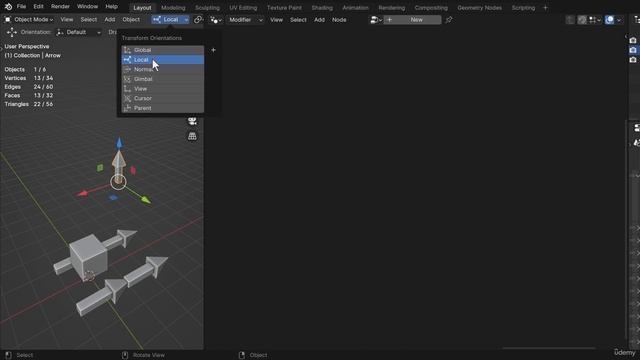640x360 pixels.
Task: Create new custom orientation with plus
Action: pos(213,50)
